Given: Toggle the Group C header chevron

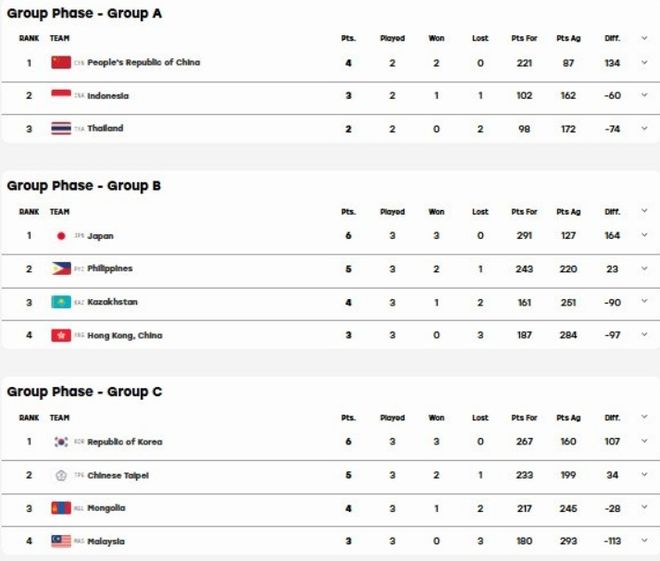Looking at the screenshot, I should point(644,417).
